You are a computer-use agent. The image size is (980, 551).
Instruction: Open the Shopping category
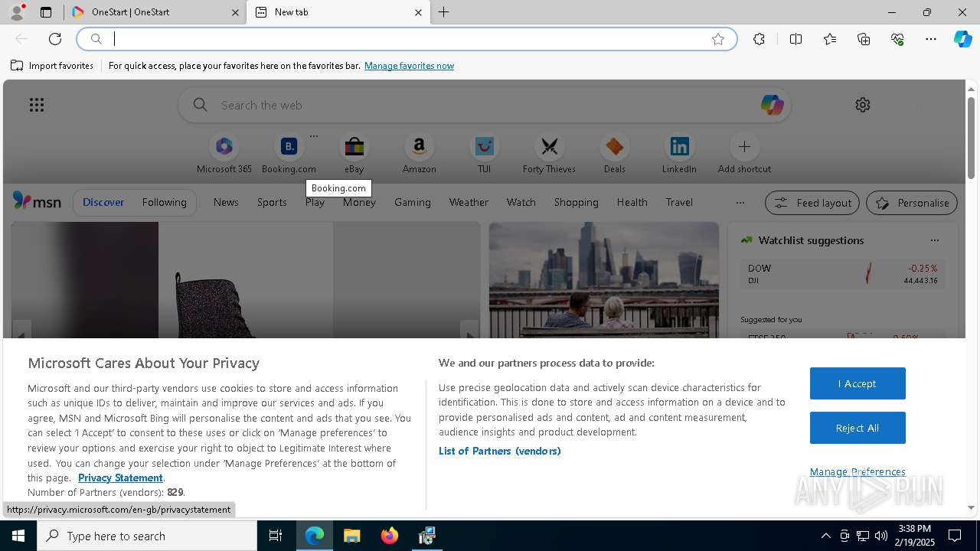(x=576, y=202)
